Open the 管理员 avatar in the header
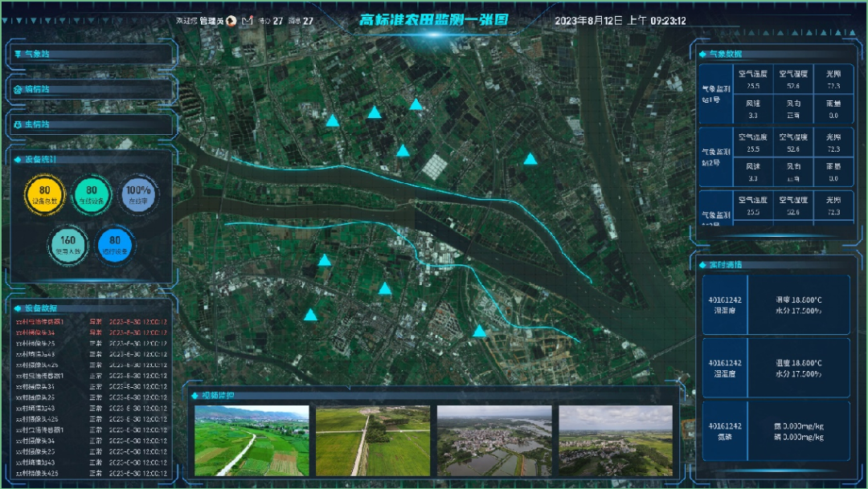This screenshot has height=489, width=868. click(x=231, y=21)
